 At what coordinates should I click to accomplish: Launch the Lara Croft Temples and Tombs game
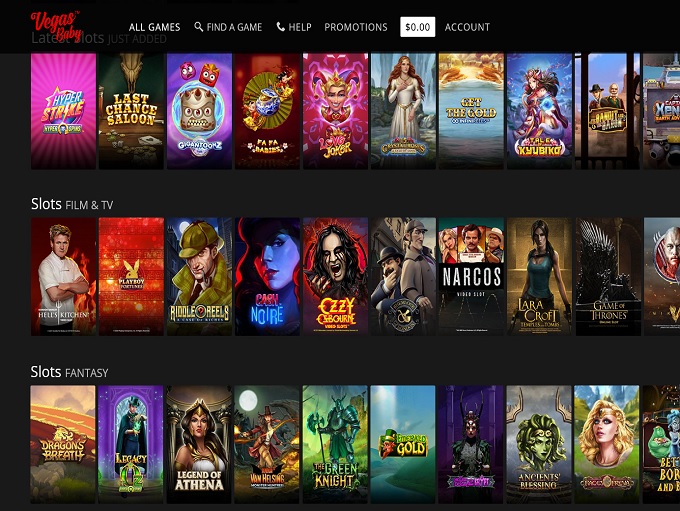point(539,277)
